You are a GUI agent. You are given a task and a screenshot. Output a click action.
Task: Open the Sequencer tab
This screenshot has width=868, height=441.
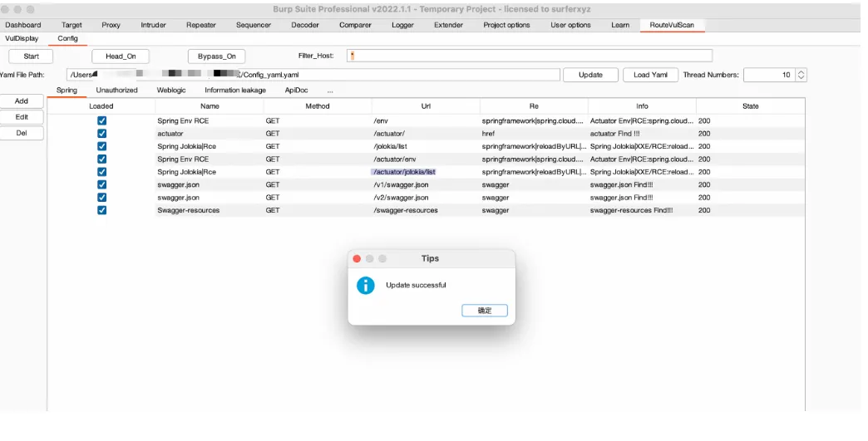pyautogui.click(x=254, y=25)
